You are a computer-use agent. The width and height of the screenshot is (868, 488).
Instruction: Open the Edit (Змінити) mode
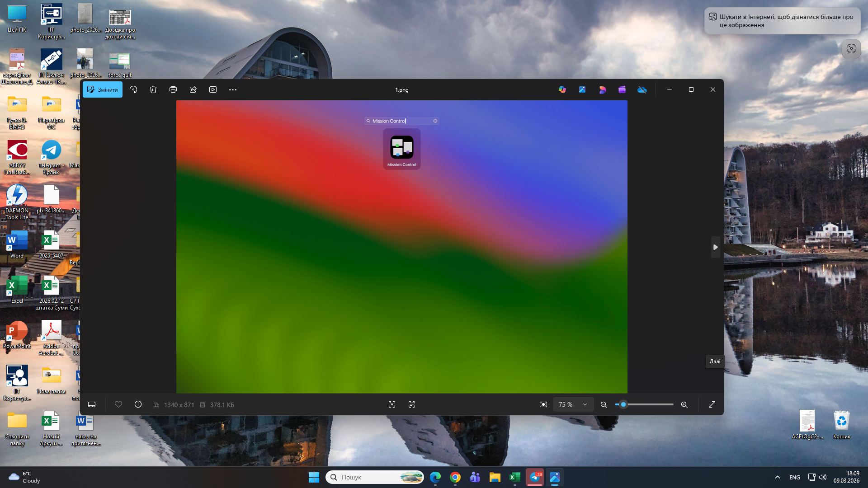[x=103, y=89]
